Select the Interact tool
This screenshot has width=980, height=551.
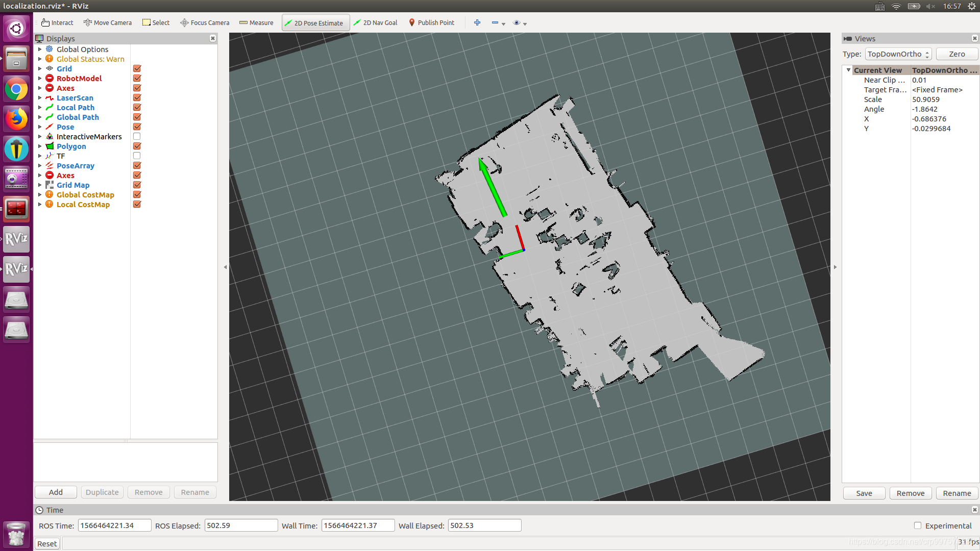tap(57, 22)
